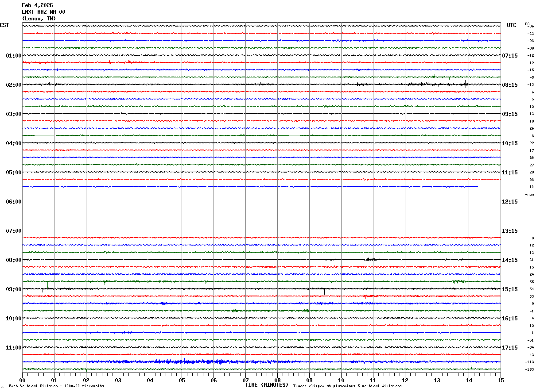Screen dimensions: 536x392
Task: Click the DC offset value "22"
Action: point(532,143)
